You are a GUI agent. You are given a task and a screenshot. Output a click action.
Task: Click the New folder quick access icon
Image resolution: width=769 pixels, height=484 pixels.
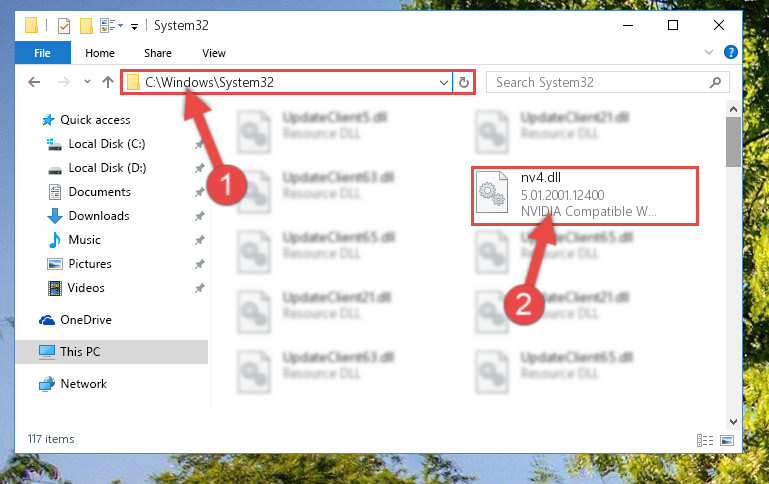tap(86, 25)
